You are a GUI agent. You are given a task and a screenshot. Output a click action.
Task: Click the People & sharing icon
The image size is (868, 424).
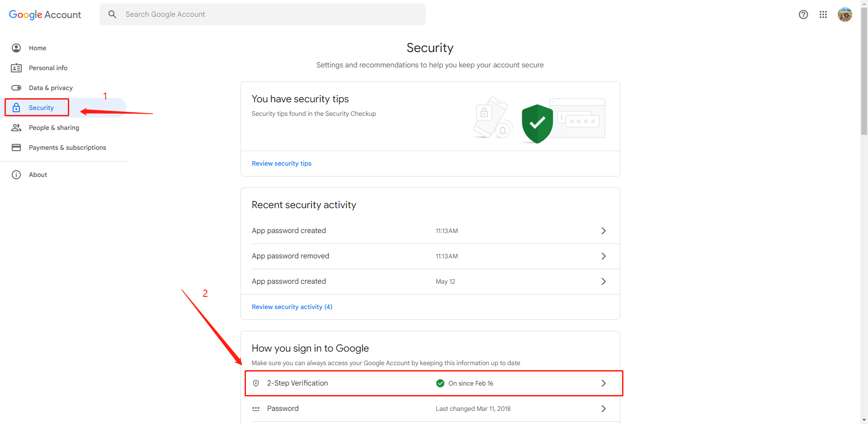tap(16, 128)
